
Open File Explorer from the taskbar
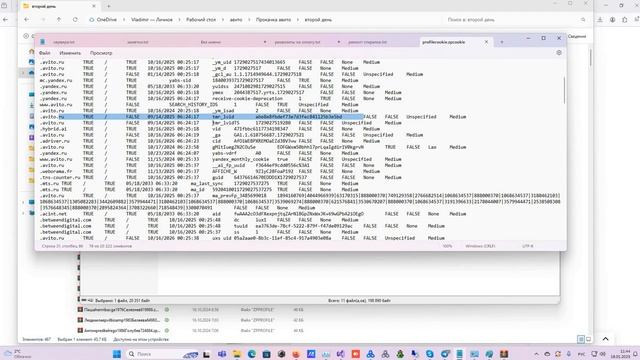tap(237, 354)
